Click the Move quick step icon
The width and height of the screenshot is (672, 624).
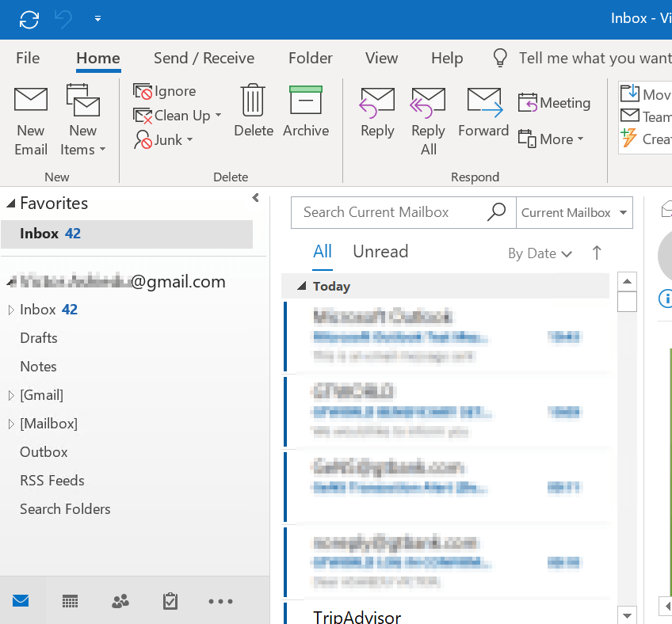(x=629, y=93)
